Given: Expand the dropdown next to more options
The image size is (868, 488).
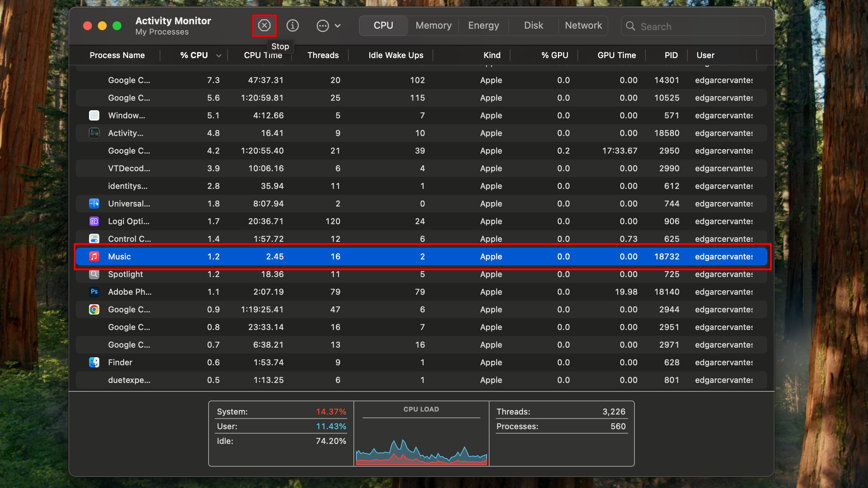Looking at the screenshot, I should tap(337, 26).
